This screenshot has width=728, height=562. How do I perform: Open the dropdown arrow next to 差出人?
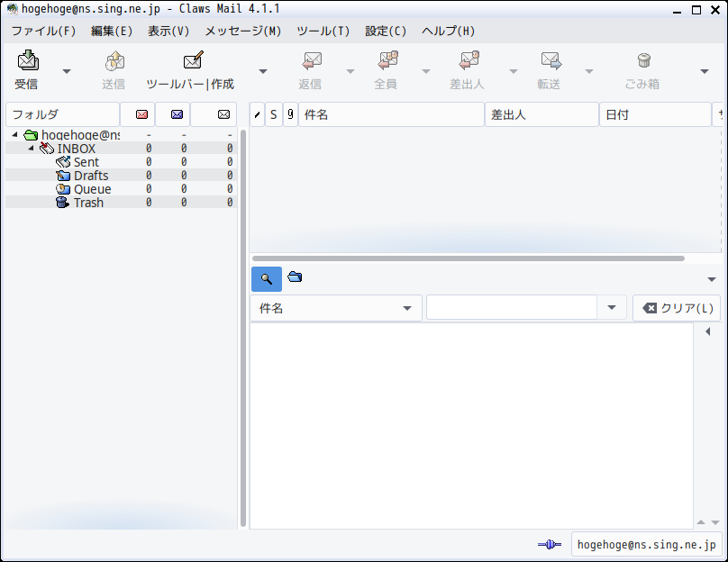click(513, 71)
